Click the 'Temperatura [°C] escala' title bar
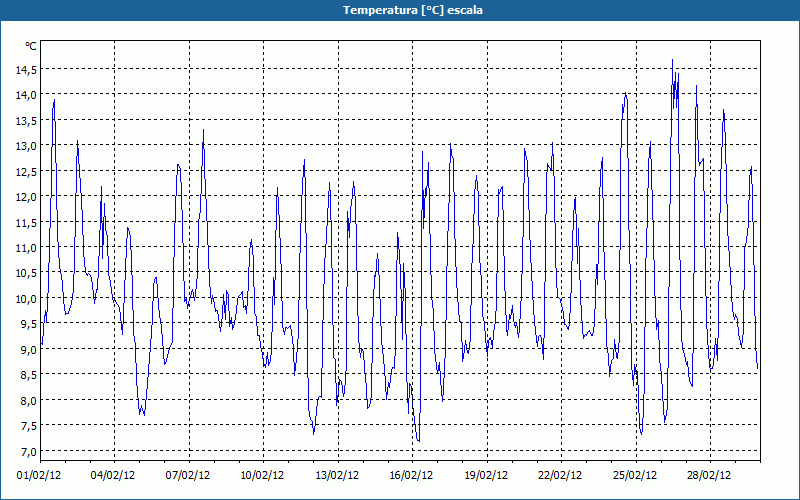Viewport: 800px width, 500px height. pos(400,10)
